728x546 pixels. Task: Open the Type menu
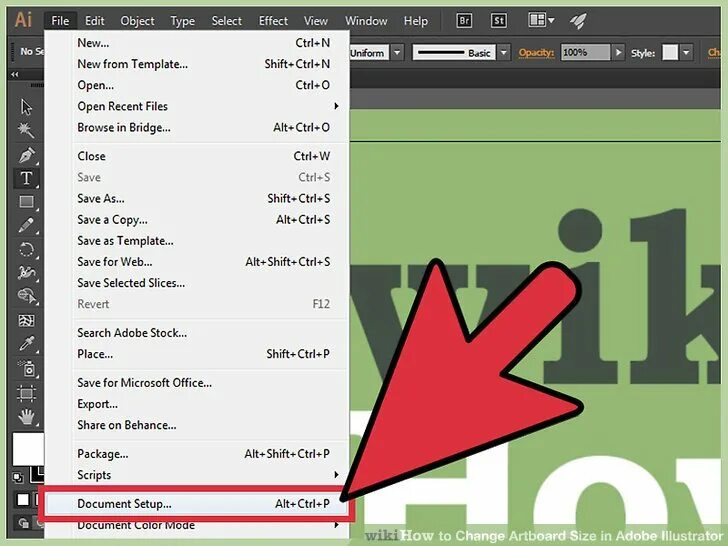(x=182, y=21)
